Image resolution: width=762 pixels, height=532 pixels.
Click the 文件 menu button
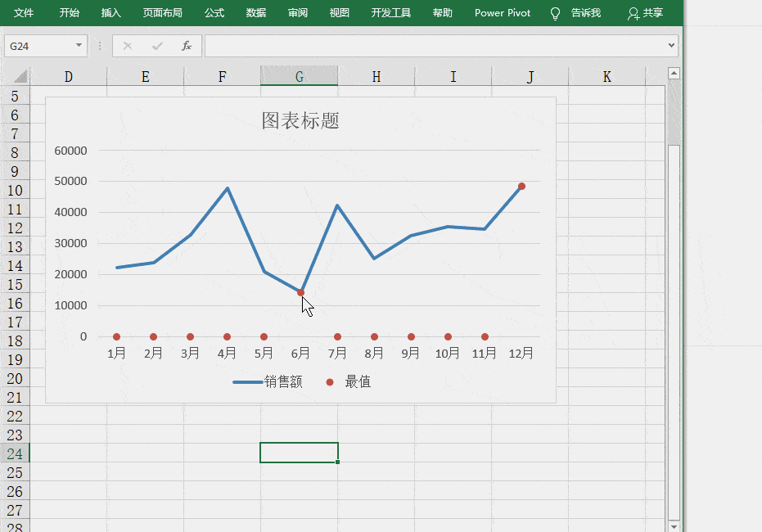(24, 13)
